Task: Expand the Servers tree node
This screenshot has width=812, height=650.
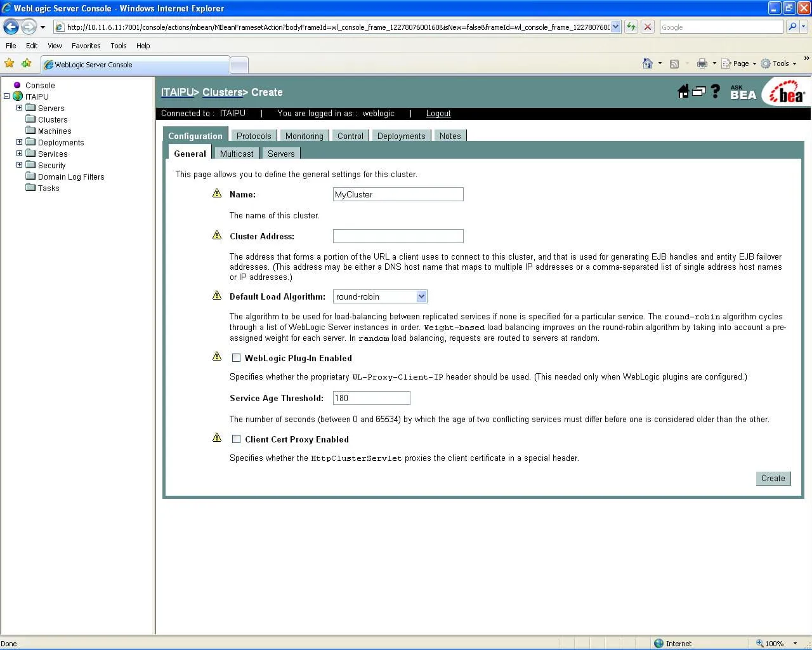Action: click(19, 108)
